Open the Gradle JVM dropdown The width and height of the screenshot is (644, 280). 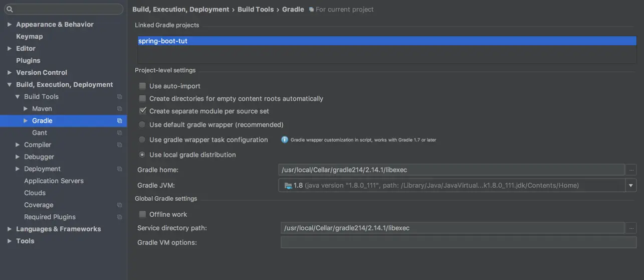631,186
